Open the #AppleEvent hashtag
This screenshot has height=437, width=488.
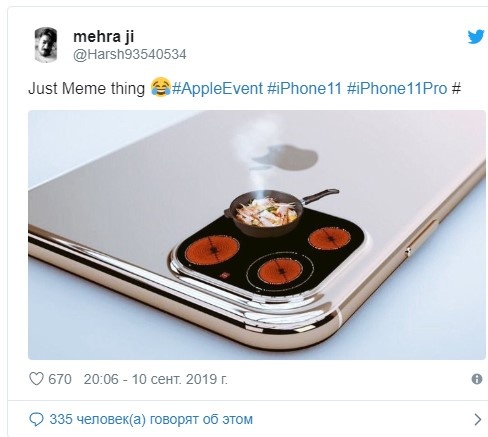217,89
